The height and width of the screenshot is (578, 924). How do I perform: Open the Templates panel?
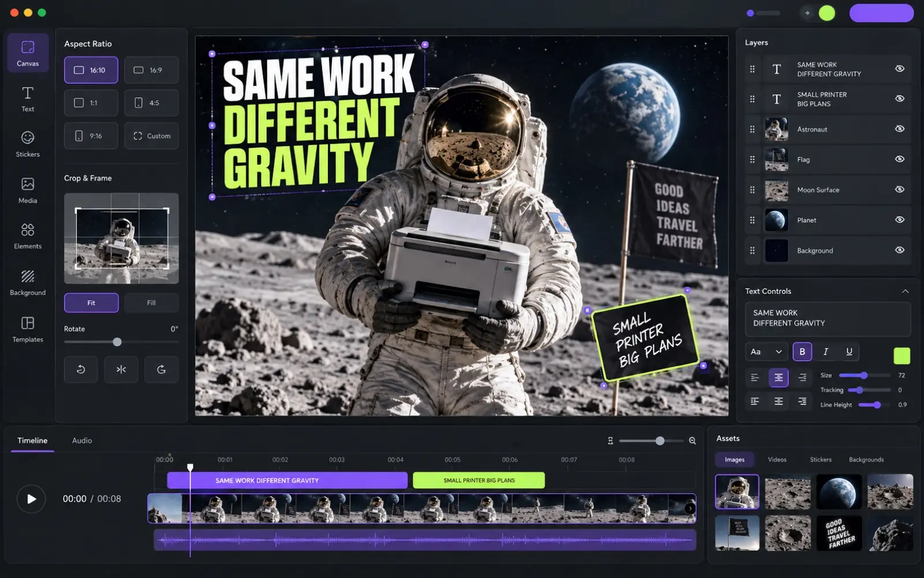point(28,329)
